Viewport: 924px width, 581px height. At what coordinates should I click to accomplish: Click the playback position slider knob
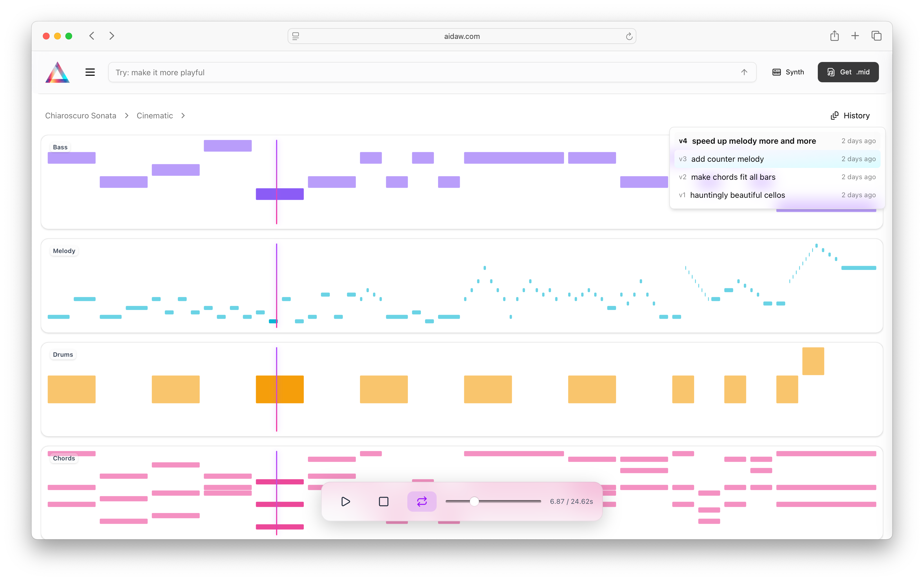tap(474, 502)
